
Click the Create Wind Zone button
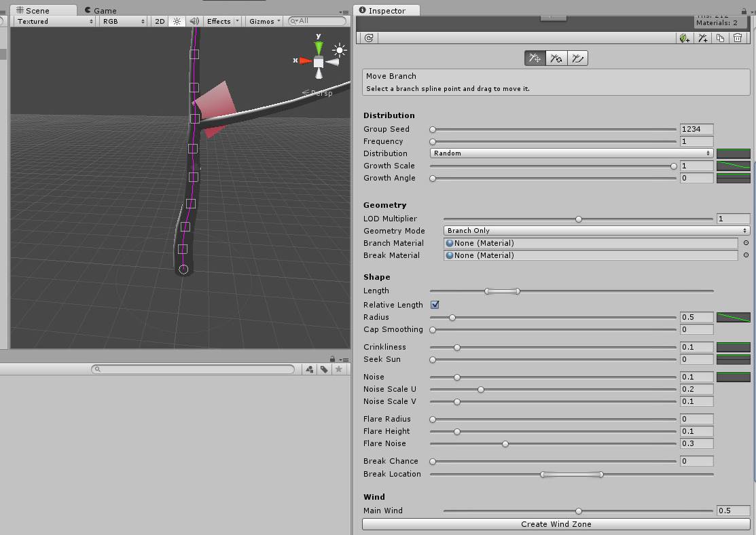556,524
